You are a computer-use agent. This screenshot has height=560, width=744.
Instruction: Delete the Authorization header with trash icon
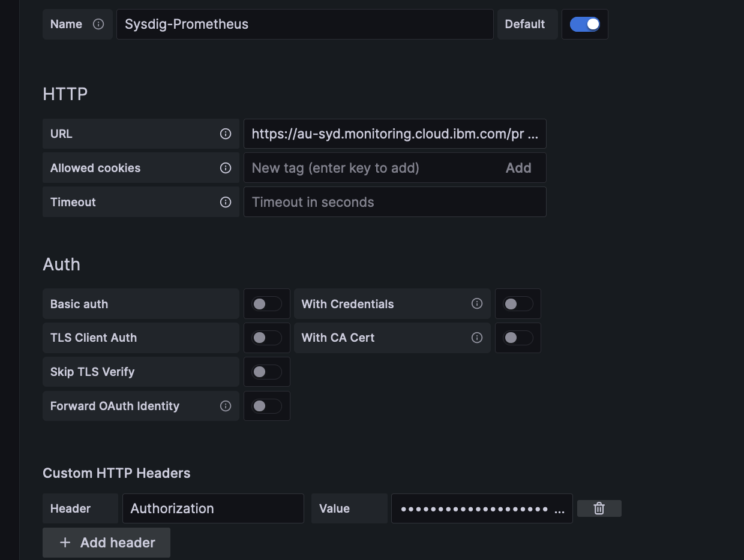pyautogui.click(x=599, y=508)
